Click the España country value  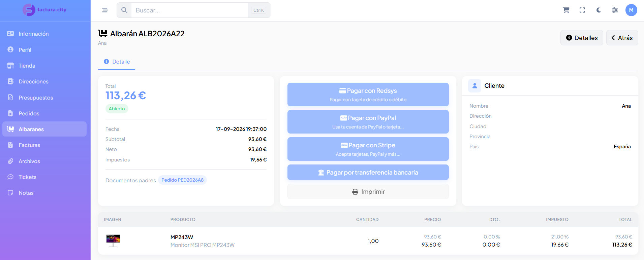click(622, 147)
